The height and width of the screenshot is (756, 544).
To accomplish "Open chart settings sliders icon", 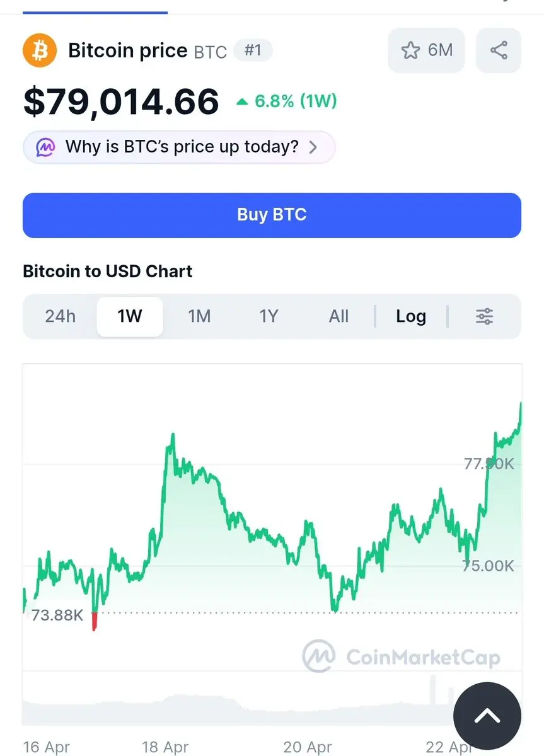I will [484, 316].
